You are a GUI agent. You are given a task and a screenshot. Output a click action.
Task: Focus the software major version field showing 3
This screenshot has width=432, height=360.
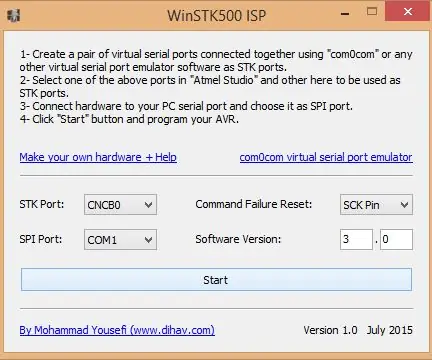click(x=356, y=239)
